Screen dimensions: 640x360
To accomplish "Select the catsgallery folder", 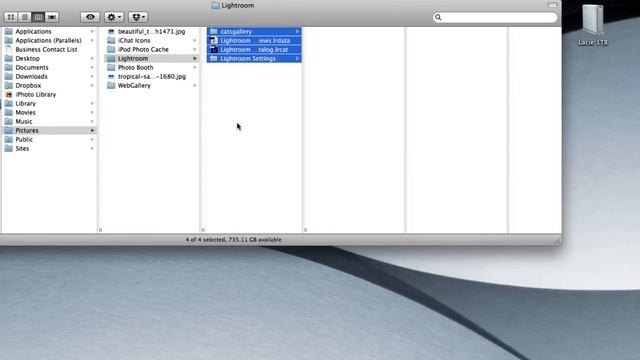I will (x=254, y=31).
